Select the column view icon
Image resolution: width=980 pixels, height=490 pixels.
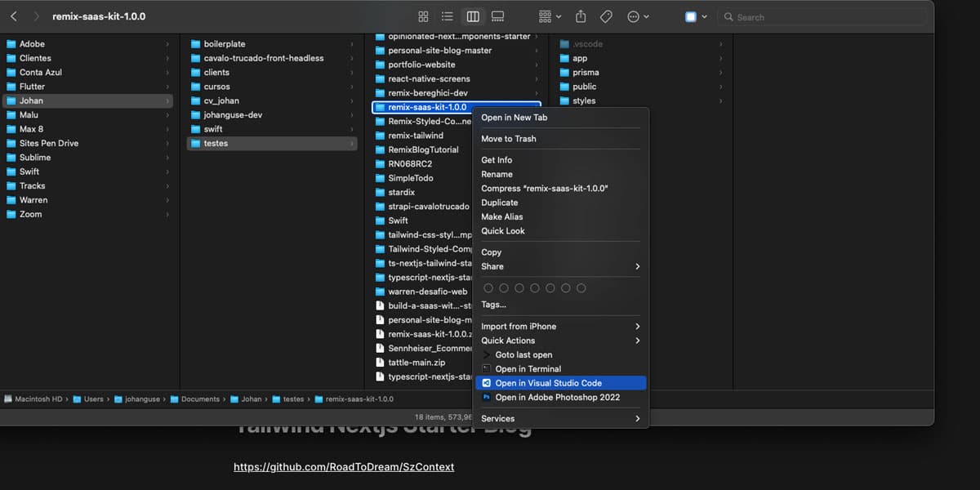472,16
